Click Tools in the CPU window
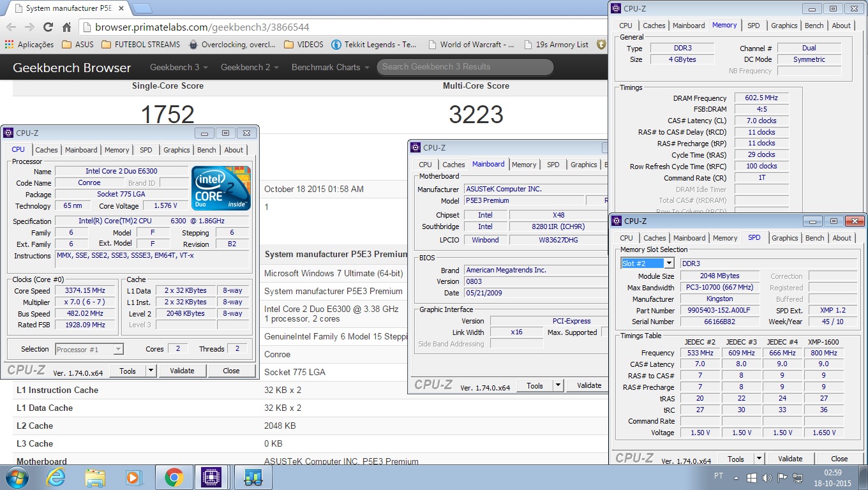The height and width of the screenshot is (490, 868). point(128,371)
